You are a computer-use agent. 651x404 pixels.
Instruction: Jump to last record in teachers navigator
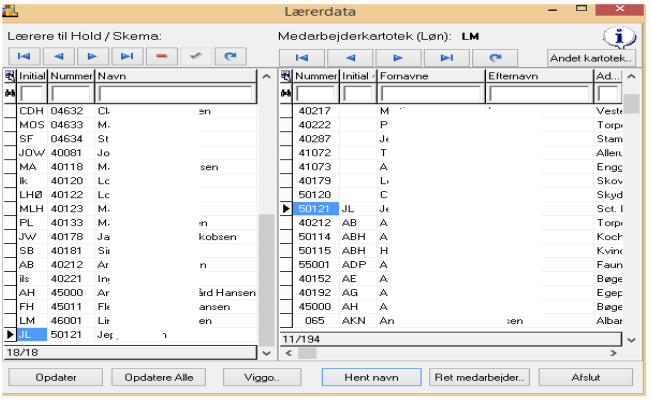click(x=127, y=56)
